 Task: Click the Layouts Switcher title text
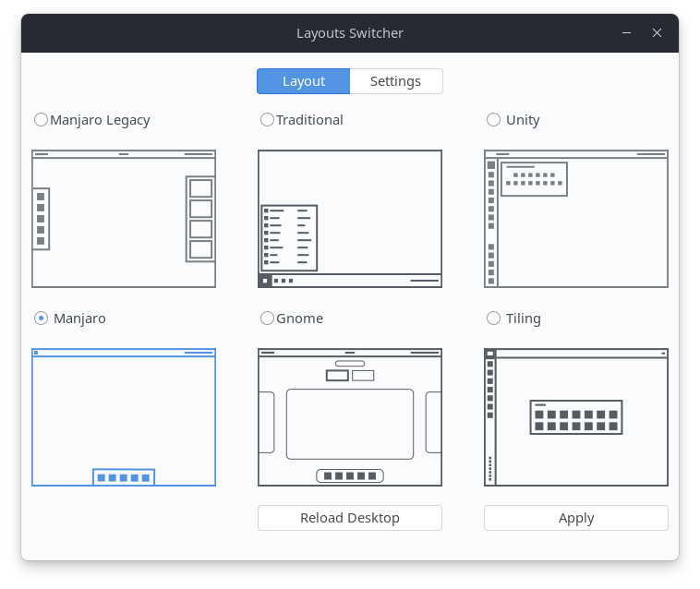click(x=350, y=33)
